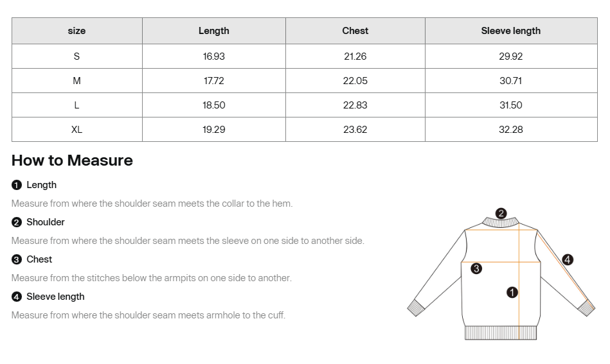Click marker 4 beside the sweater sleeve
The width and height of the screenshot is (610, 364).
[x=568, y=260]
